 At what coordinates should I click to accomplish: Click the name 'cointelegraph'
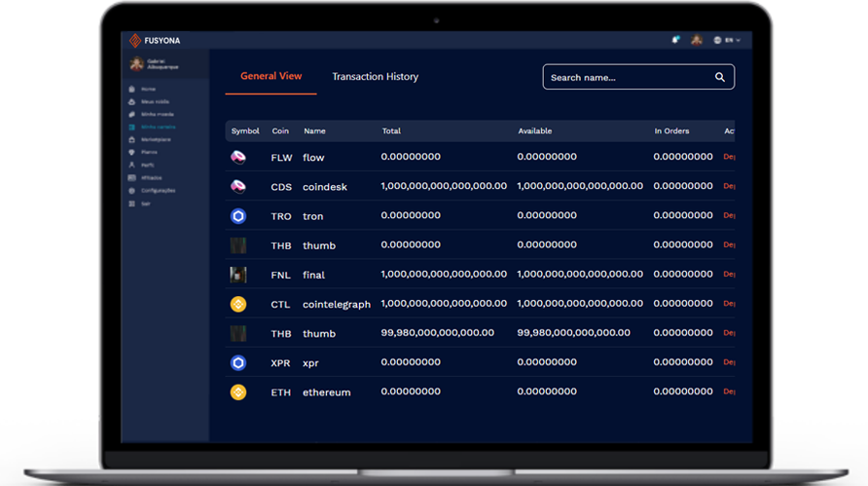[337, 304]
